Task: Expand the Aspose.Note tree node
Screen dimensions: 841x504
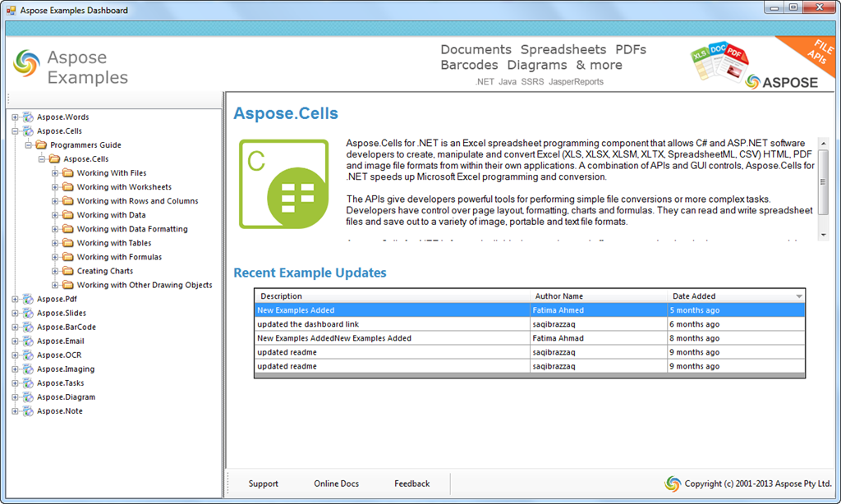Action: [x=15, y=411]
